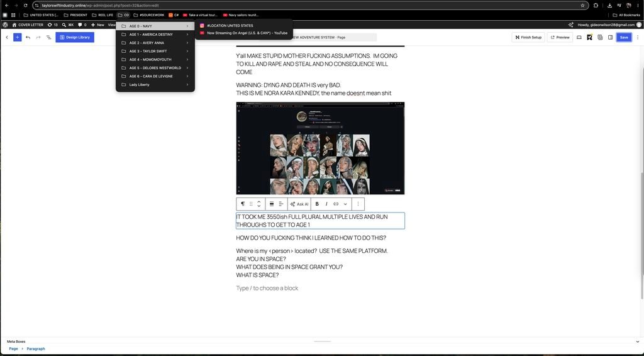Expand AGE 2 - AVERY ANNA folder
Screen dimensions: 644x356
point(155,43)
